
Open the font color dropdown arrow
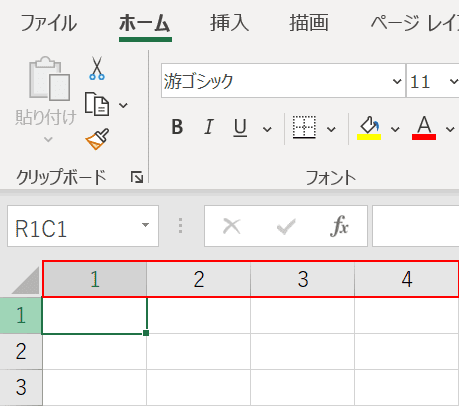450,129
